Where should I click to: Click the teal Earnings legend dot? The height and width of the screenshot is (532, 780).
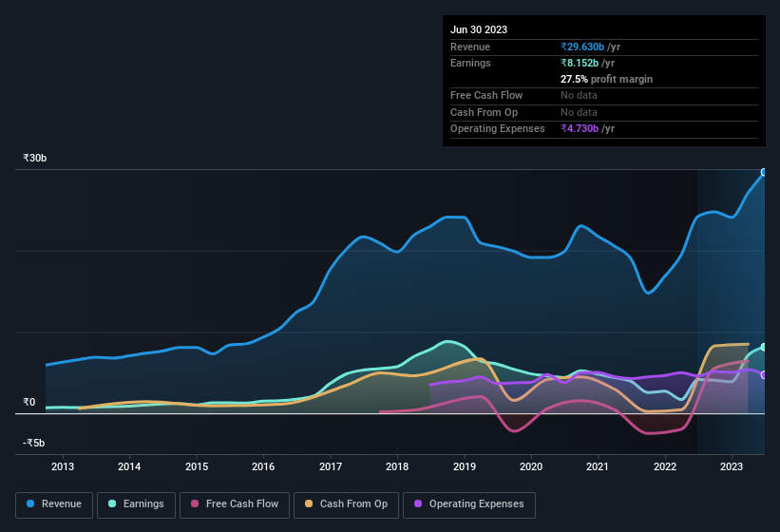pos(112,504)
